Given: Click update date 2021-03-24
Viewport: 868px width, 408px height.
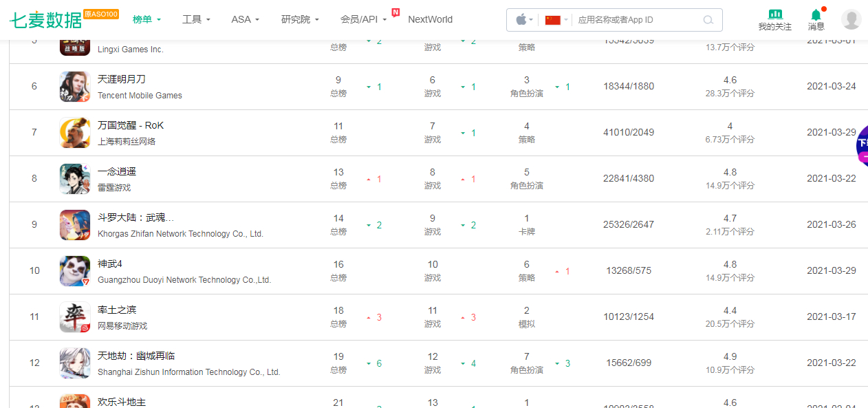Looking at the screenshot, I should click(833, 86).
